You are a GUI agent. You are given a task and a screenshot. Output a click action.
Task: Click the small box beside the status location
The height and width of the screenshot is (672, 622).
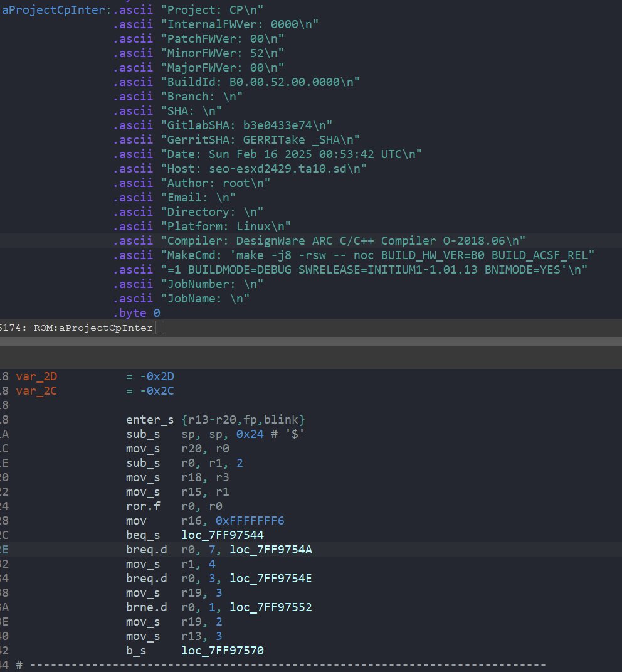click(160, 328)
